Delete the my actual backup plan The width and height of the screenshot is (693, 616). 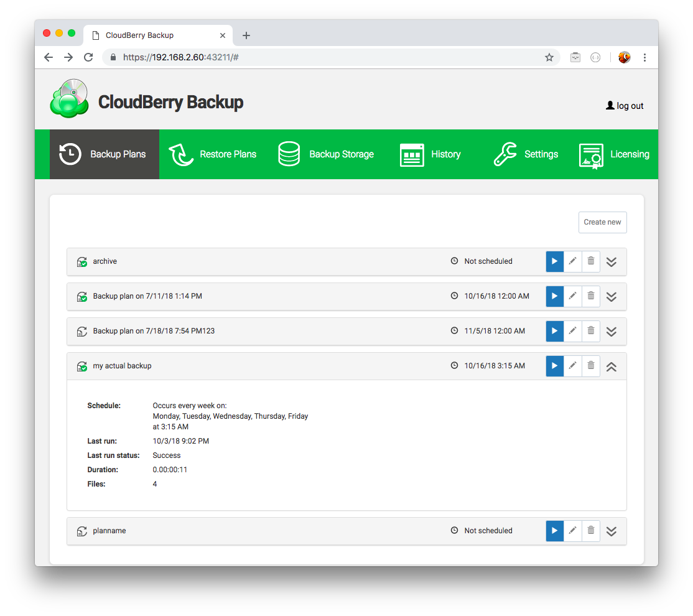[x=591, y=366]
